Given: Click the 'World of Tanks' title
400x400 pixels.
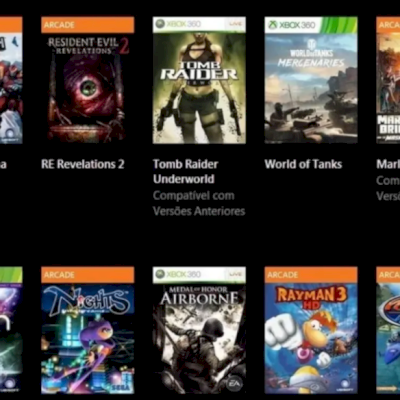Looking at the screenshot, I should (303, 164).
